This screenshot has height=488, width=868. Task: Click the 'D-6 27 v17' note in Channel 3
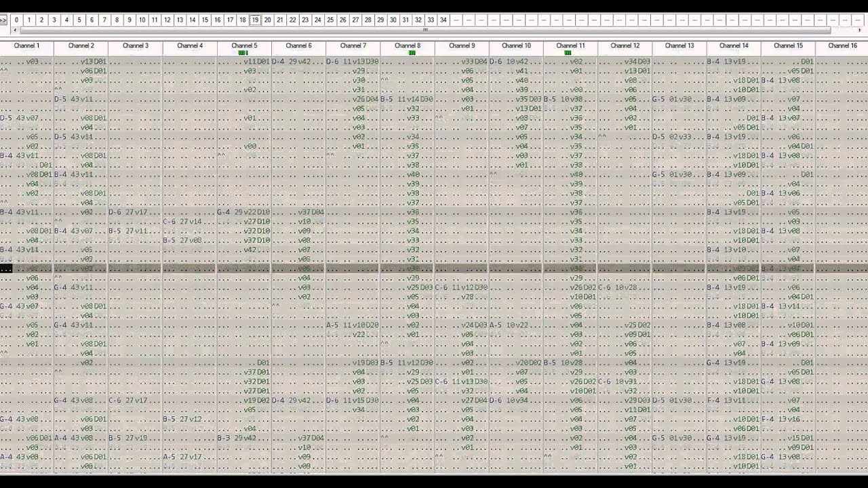point(128,212)
